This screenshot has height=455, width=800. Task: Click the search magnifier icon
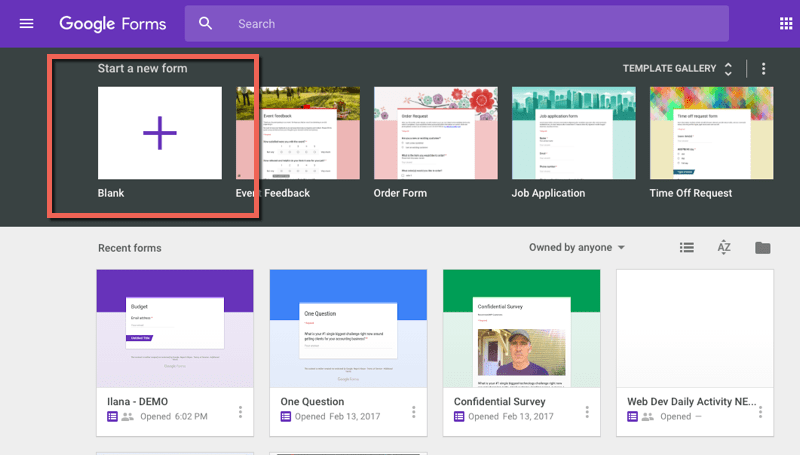(205, 23)
